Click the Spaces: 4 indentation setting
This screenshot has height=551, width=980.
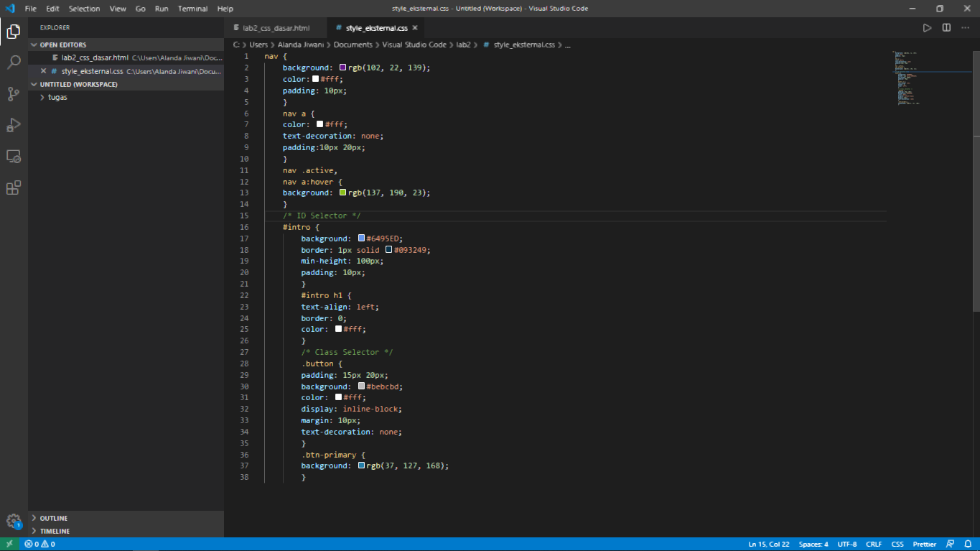813,544
